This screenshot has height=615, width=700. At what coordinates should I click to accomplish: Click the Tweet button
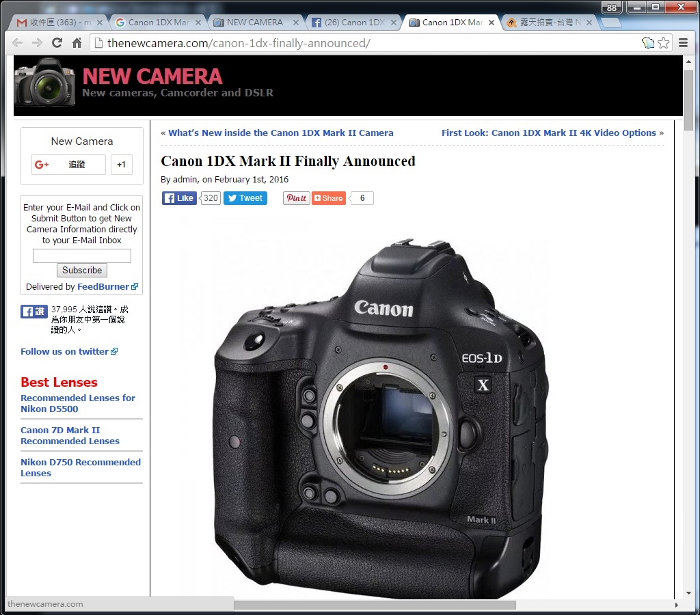(245, 198)
